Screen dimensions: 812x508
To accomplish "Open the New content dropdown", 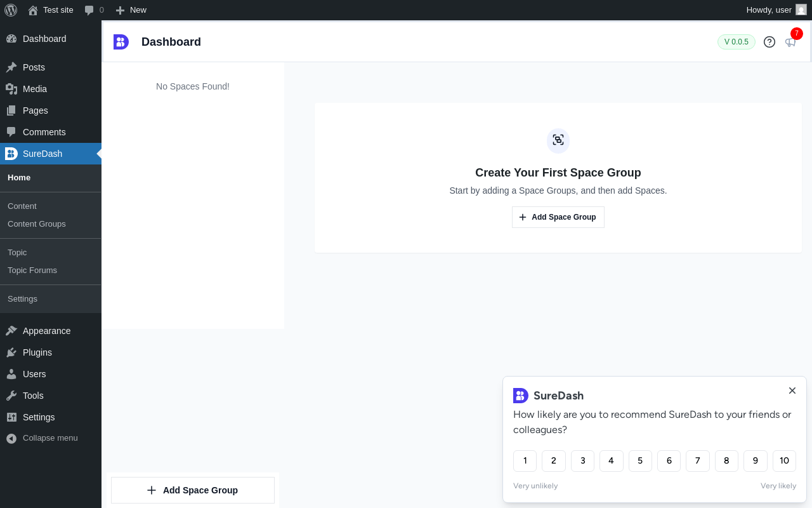I will coord(131,10).
